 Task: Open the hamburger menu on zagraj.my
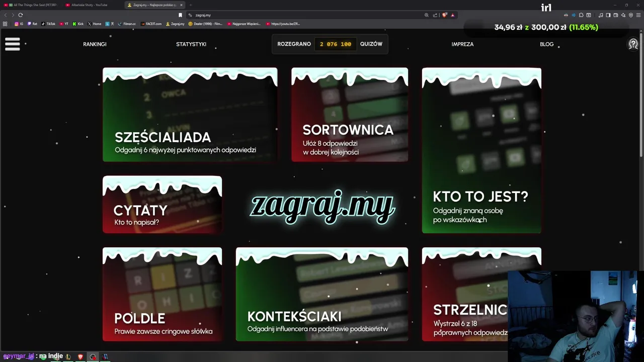pos(13,44)
